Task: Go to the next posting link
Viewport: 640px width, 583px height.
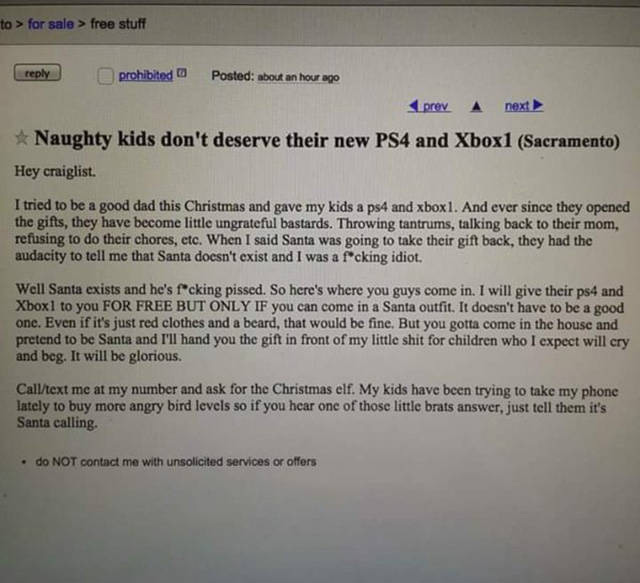Action: coord(517,106)
